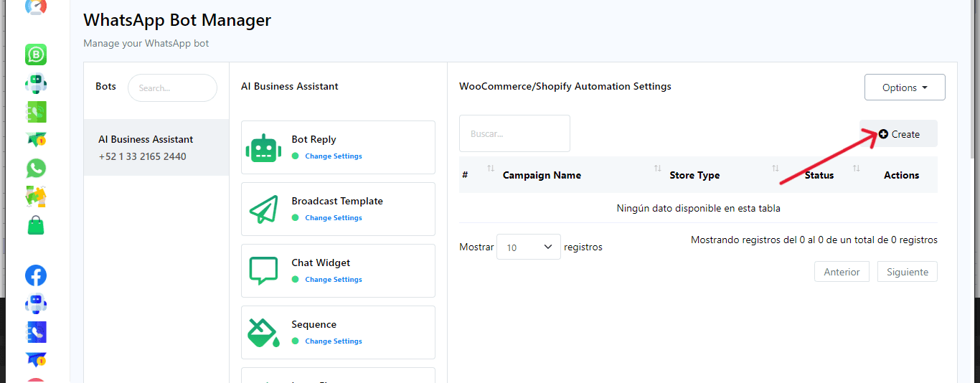Click the Chat Widget speech bubble icon

coord(263,271)
